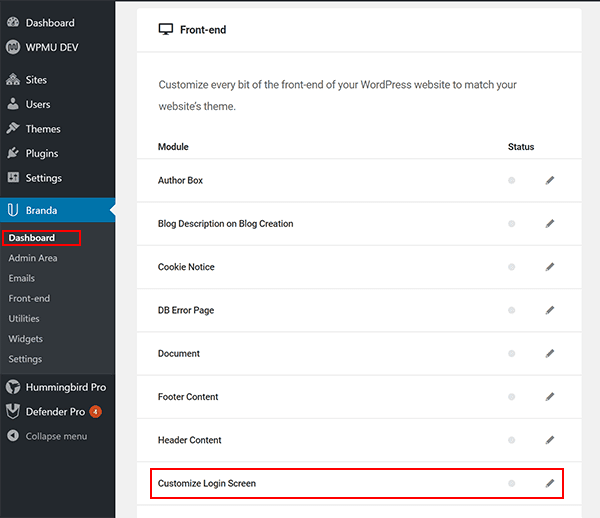Open edit for Footer Content module
This screenshot has height=518, width=600.
click(x=549, y=397)
